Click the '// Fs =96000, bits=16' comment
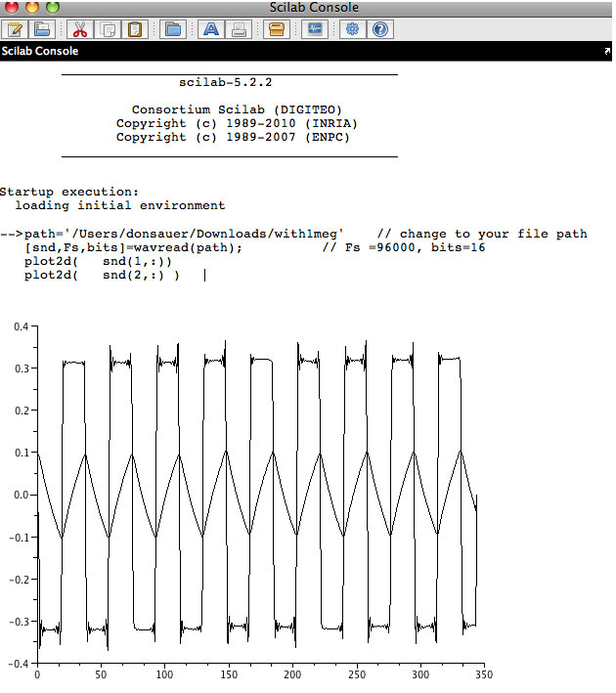616x693 pixels. coord(404,247)
